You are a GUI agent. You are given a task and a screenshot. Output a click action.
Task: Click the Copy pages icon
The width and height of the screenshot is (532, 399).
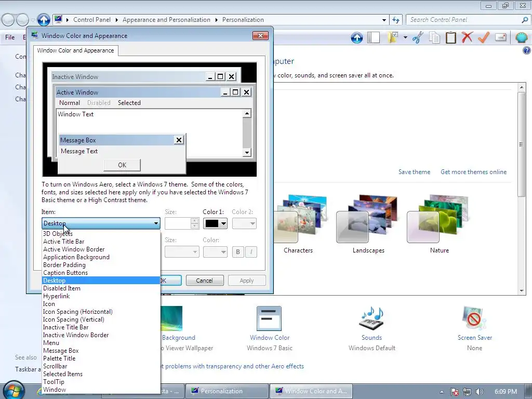[x=434, y=37]
